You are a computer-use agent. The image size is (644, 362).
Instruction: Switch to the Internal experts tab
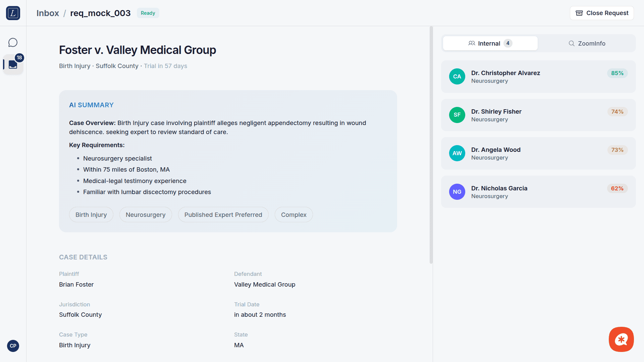pyautogui.click(x=490, y=43)
